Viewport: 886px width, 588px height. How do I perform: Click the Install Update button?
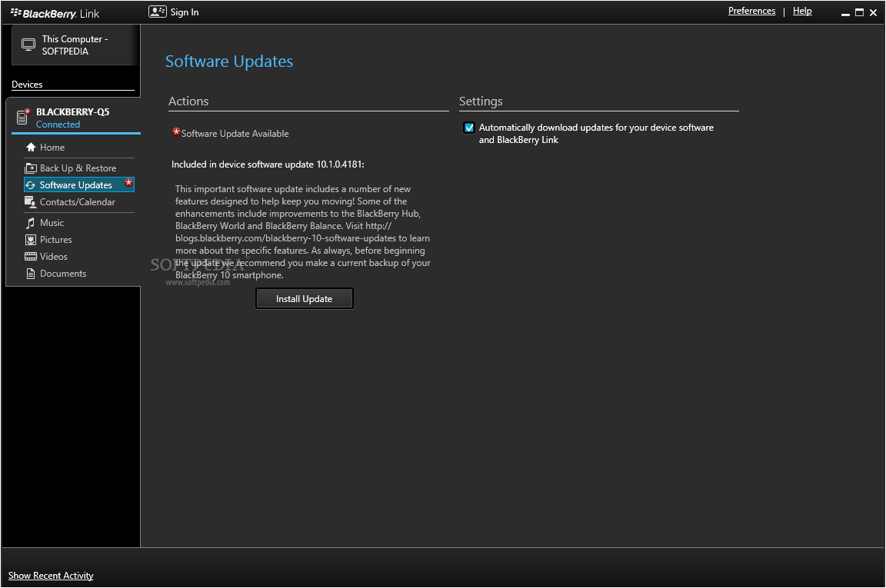pos(304,299)
